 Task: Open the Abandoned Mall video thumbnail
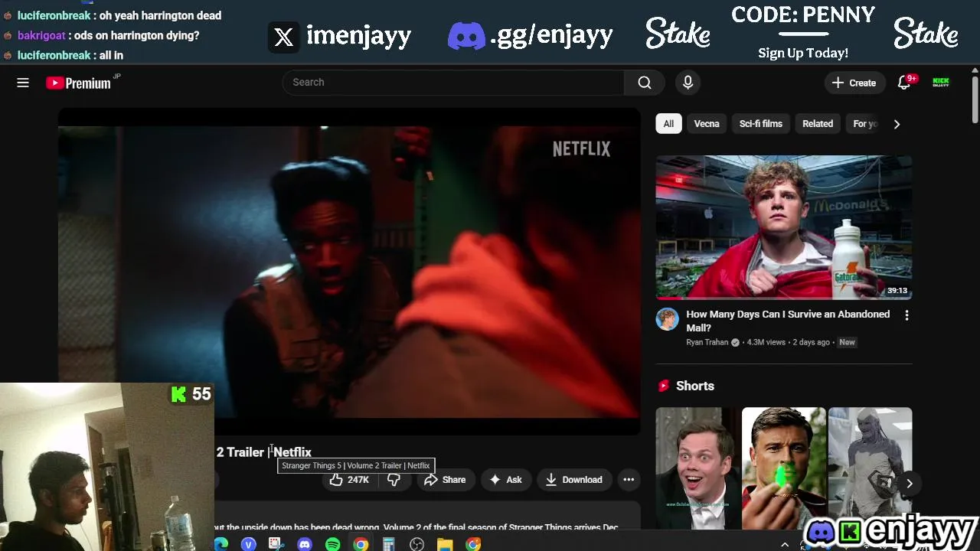tap(784, 227)
